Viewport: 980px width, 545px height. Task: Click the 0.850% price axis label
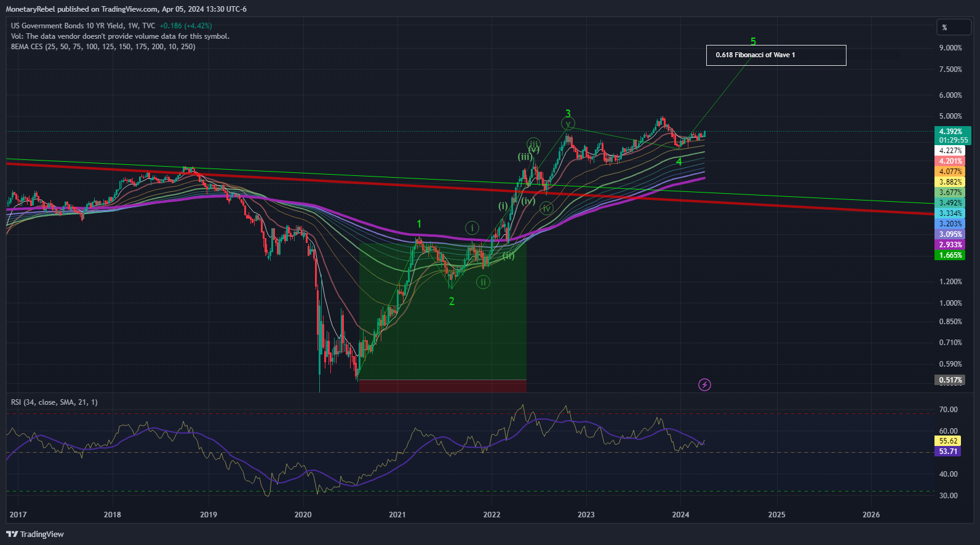click(950, 322)
